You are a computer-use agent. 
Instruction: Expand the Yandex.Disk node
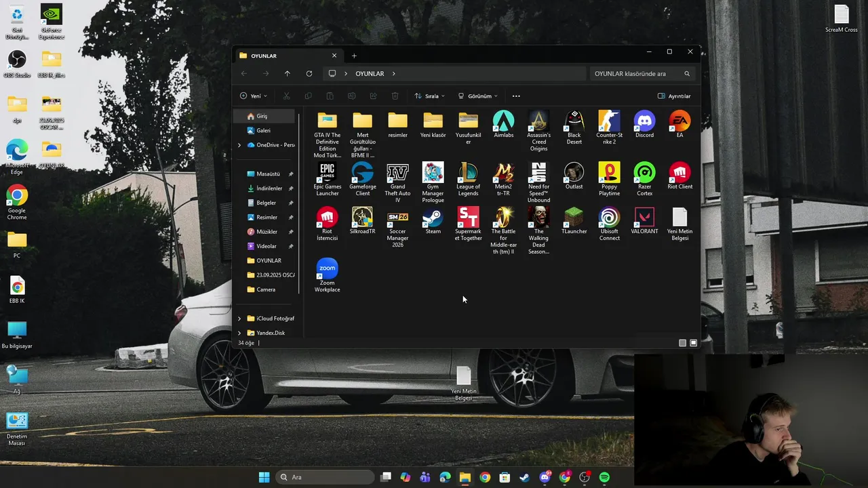coord(239,333)
